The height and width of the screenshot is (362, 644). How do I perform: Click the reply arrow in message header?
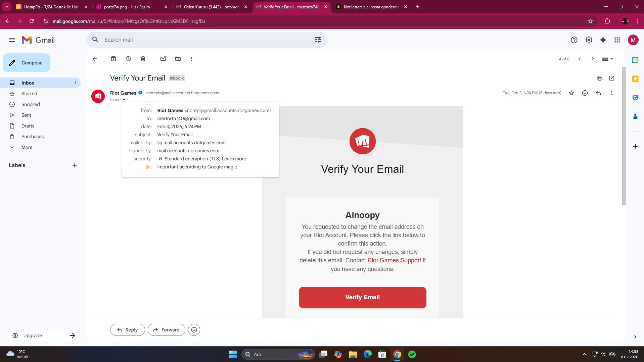pyautogui.click(x=598, y=93)
